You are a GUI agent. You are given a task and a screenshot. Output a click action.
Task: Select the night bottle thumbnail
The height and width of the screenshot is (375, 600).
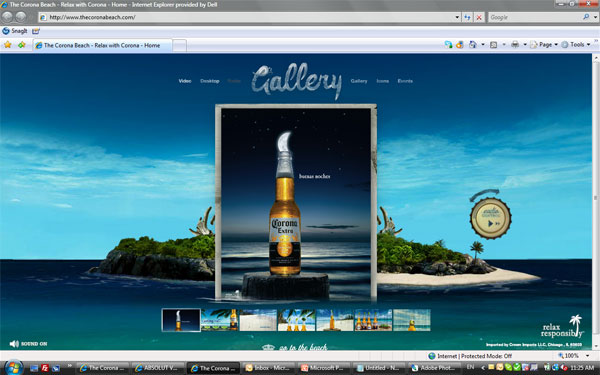(181, 320)
